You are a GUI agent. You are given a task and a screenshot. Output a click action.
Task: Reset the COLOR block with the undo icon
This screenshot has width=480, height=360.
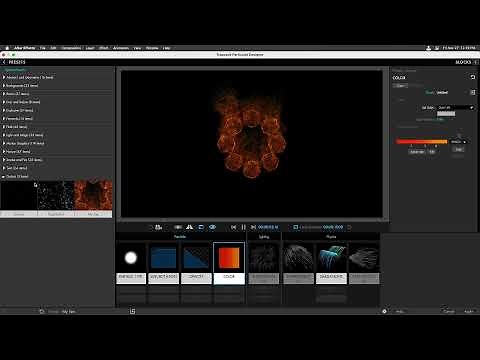point(473,77)
